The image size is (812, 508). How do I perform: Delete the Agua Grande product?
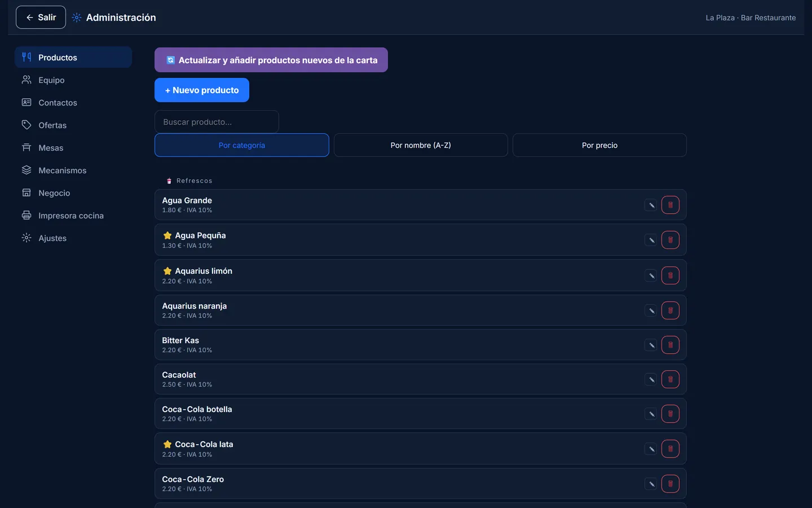tap(670, 205)
